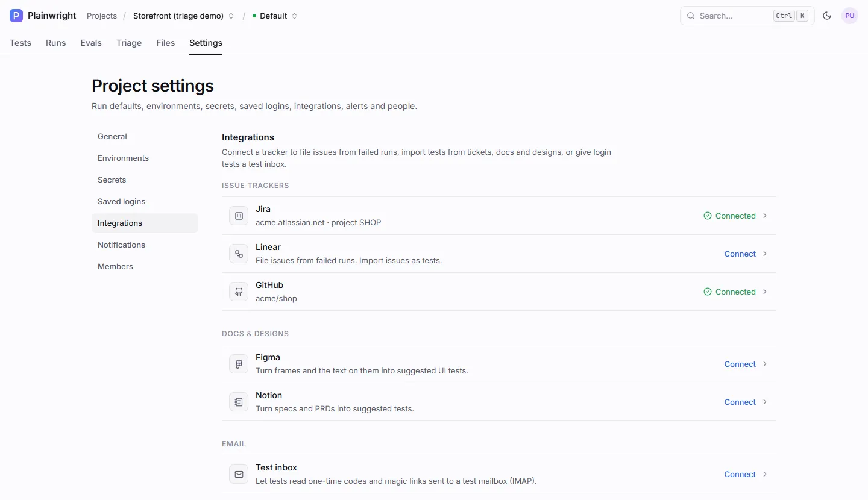The width and height of the screenshot is (868, 500).
Task: Open the Storefront (triage demo) project switcher
Action: click(x=183, y=16)
